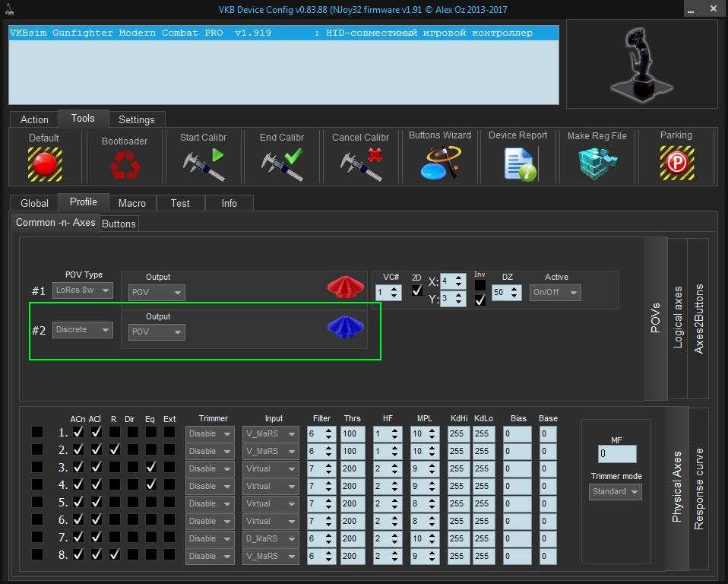Open the Bootloader recycle icon
This screenshot has height=584, width=728.
(x=125, y=167)
